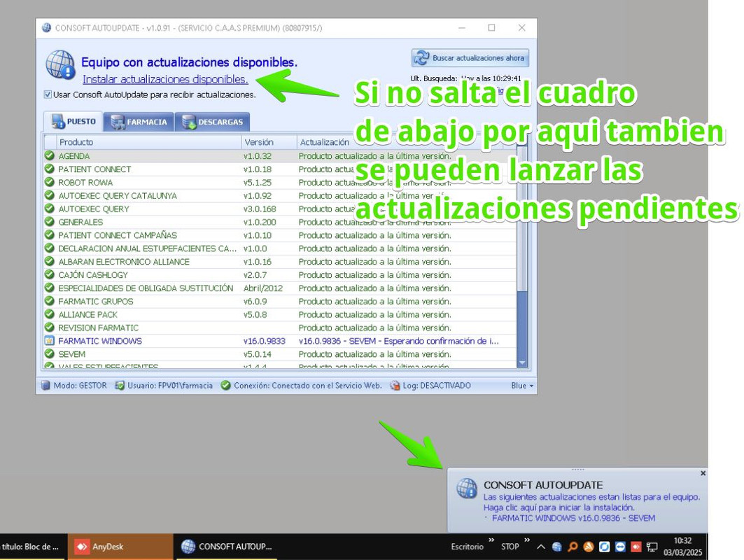This screenshot has width=744, height=560.
Task: Click the Haga clic aquí notification text
Action: pos(559,507)
